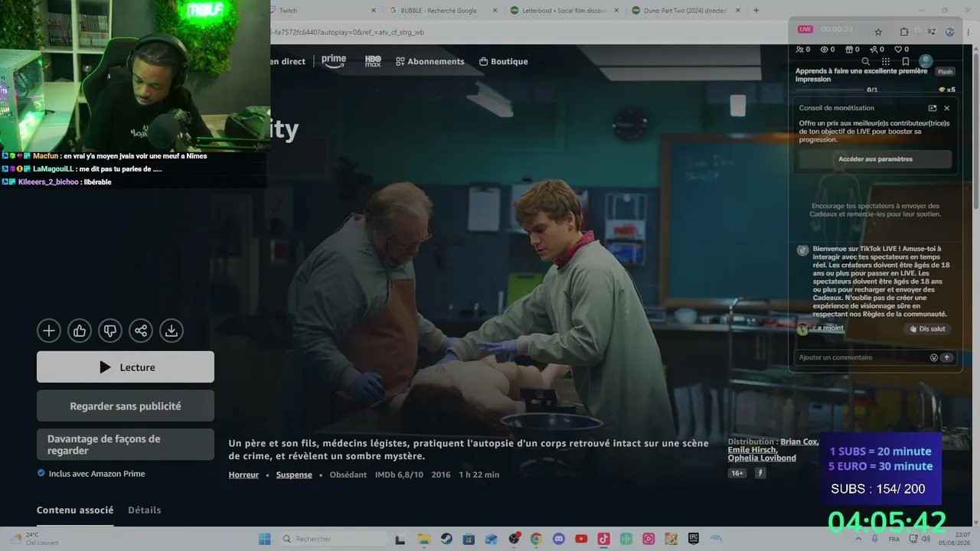Screen dimensions: 980x551
Task: Click the taskbar Rechercher search box
Action: pos(333,539)
